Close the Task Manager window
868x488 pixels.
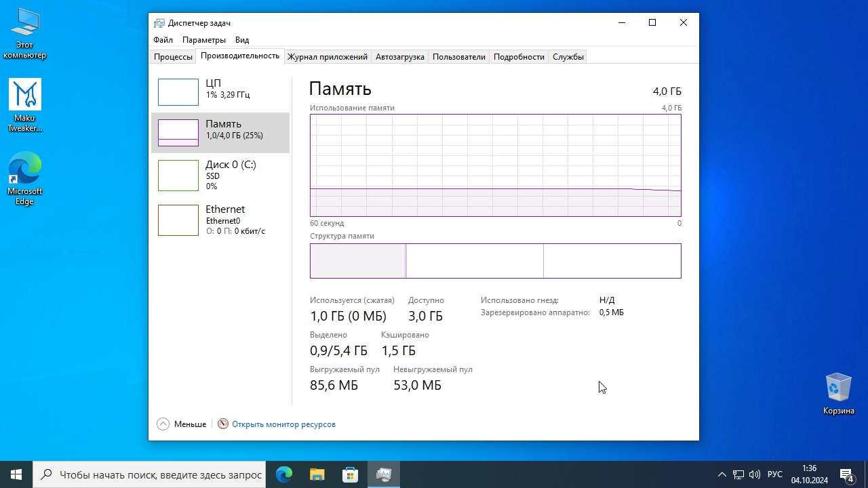684,22
